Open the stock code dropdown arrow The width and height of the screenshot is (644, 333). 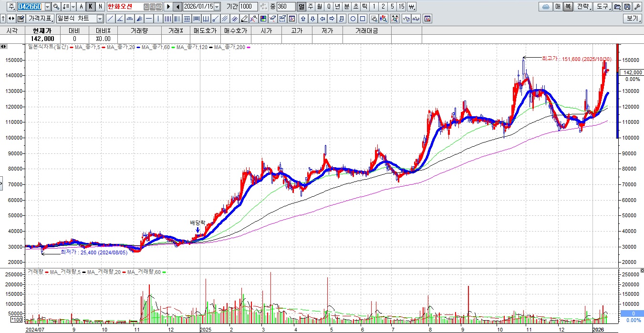(x=47, y=7)
